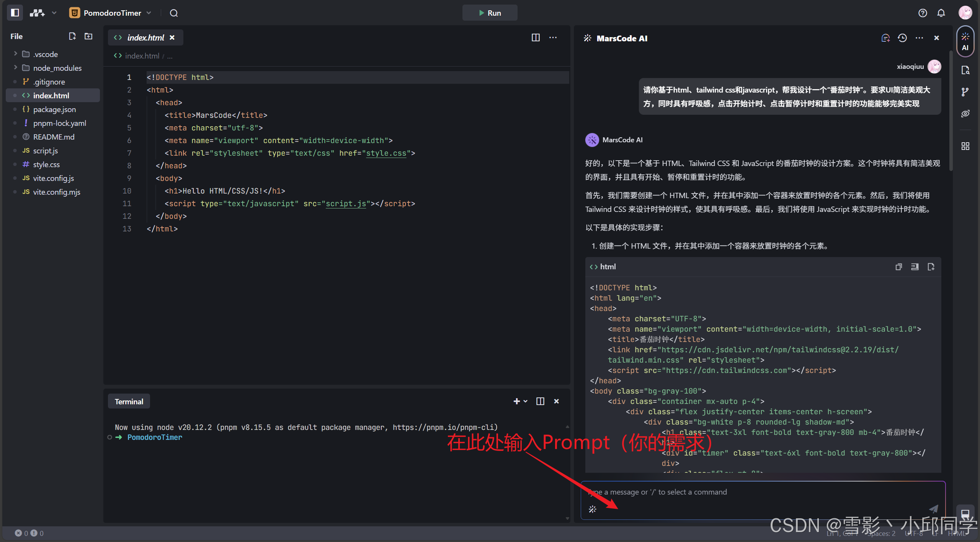Open source control from right sidebar

(x=965, y=92)
